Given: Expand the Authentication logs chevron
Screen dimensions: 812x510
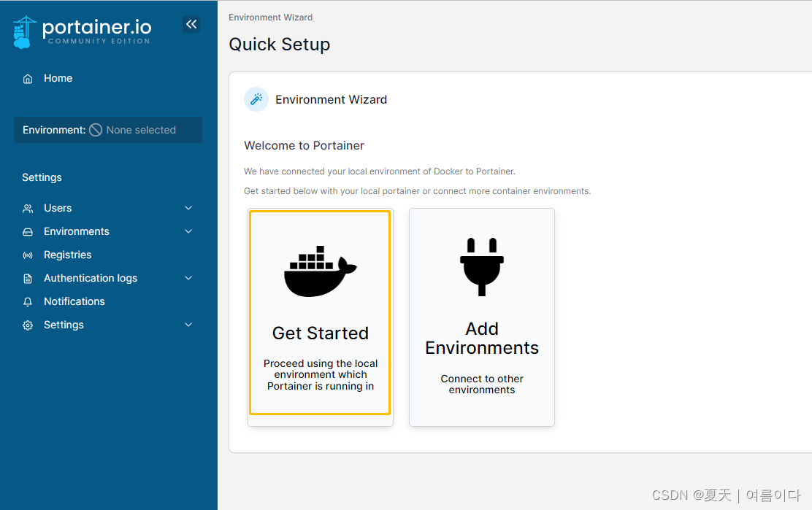Looking at the screenshot, I should (x=188, y=278).
